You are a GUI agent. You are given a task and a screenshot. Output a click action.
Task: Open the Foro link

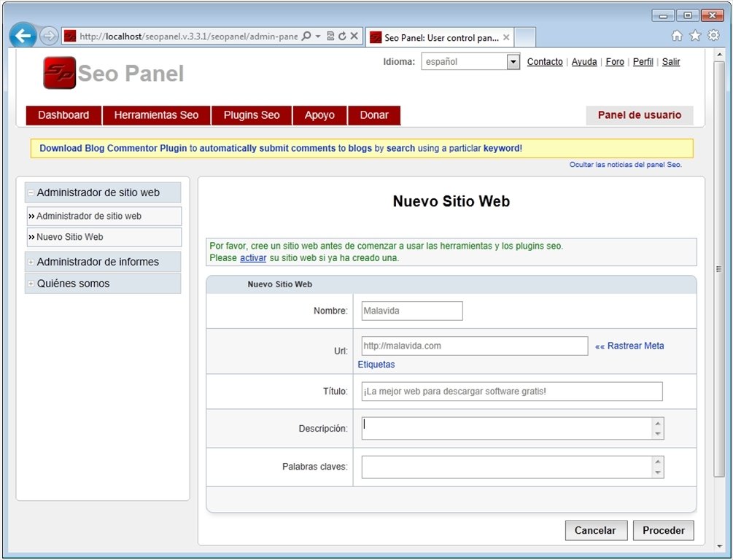(615, 62)
